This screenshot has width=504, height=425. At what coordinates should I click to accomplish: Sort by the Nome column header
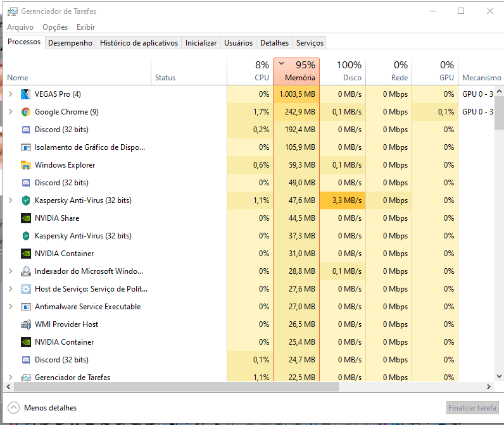pos(77,72)
